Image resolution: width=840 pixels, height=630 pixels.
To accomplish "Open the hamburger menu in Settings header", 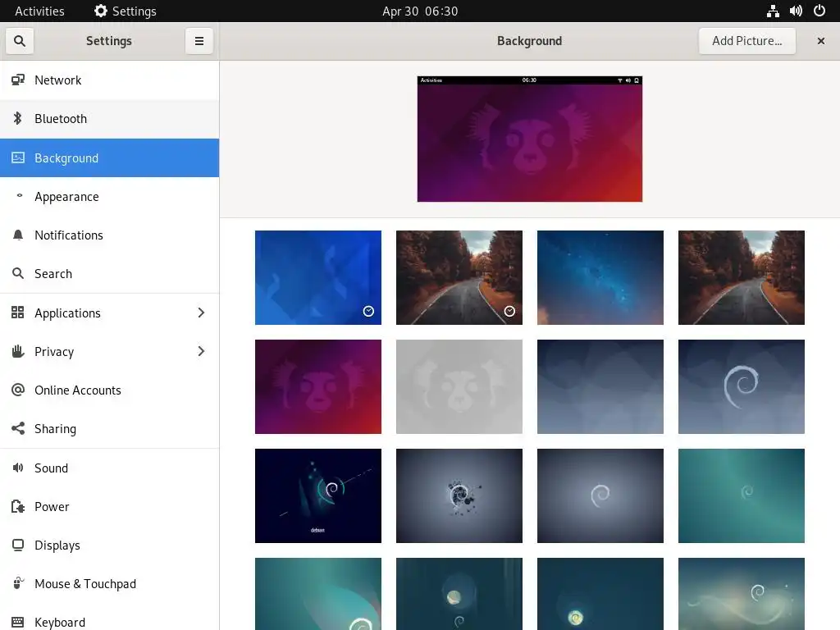I will (199, 41).
